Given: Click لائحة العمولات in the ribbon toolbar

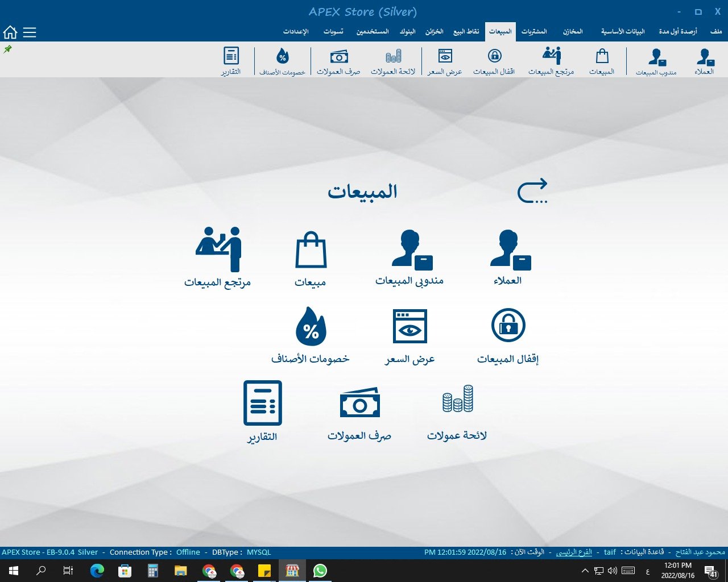Looking at the screenshot, I should click(393, 61).
